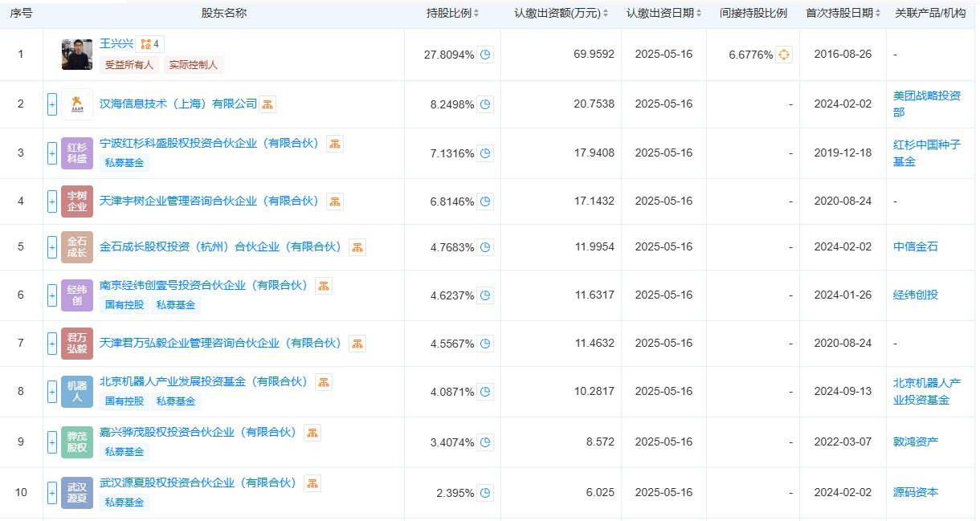
Task: Click pie chart icon beside 27.8094% shareholding
Action: click(x=485, y=55)
